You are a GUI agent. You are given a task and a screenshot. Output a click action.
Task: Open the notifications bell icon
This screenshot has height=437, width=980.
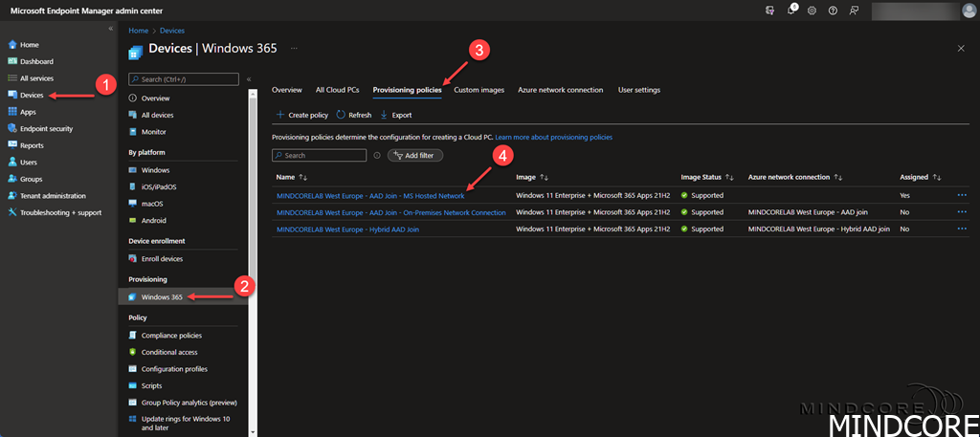point(791,11)
